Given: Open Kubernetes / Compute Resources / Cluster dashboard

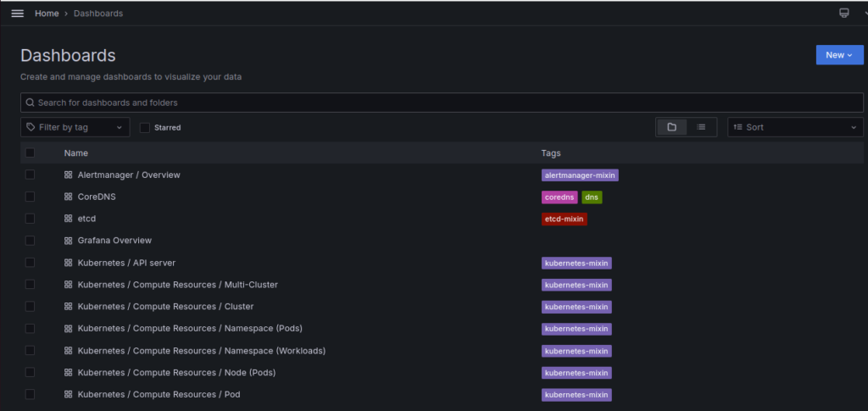Looking at the screenshot, I should (x=165, y=307).
